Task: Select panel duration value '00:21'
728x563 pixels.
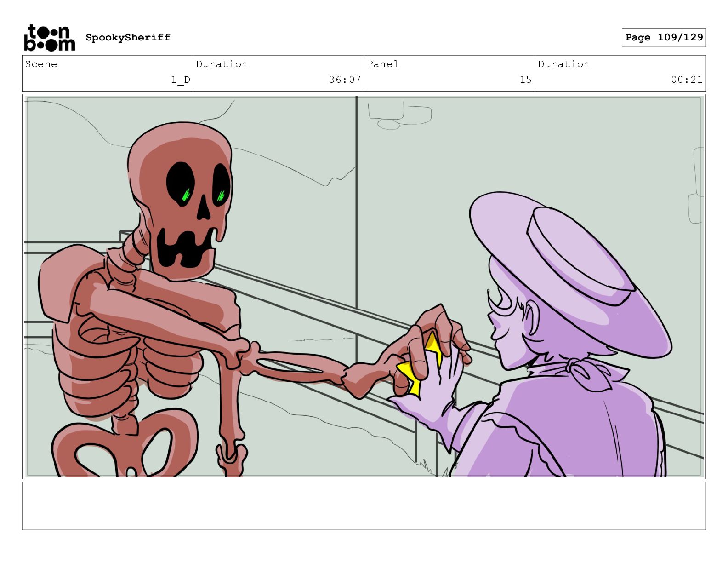Action: click(687, 80)
